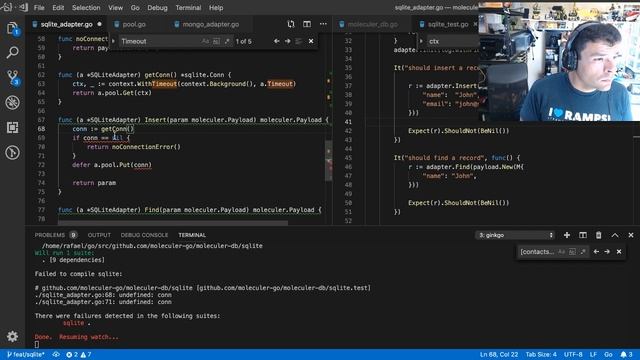Open the Extensions view
The width and height of the screenshot is (640, 360).
(x=12, y=127)
